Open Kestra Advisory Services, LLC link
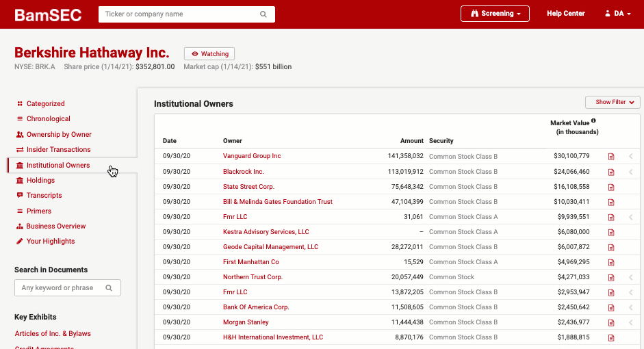 pos(266,231)
